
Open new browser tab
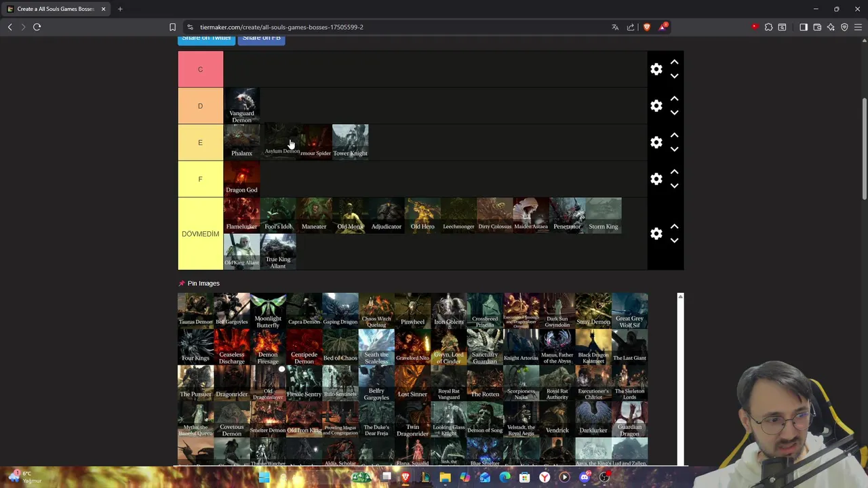[120, 9]
